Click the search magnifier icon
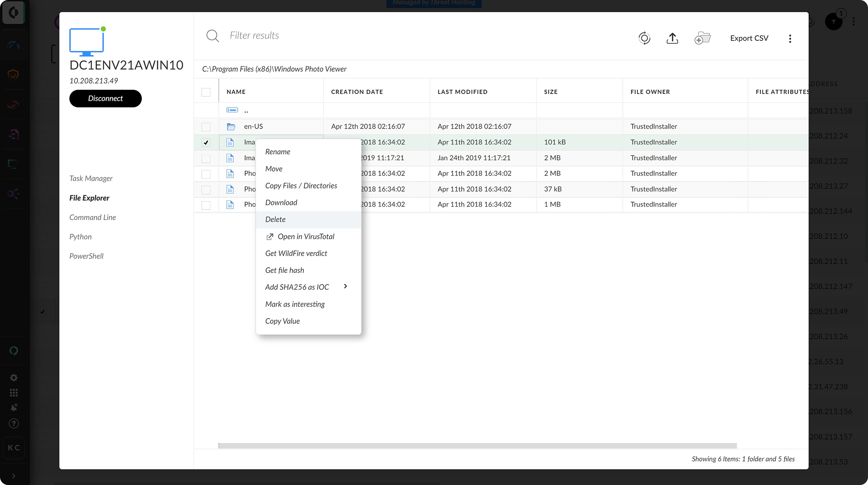The height and width of the screenshot is (485, 868). (212, 36)
